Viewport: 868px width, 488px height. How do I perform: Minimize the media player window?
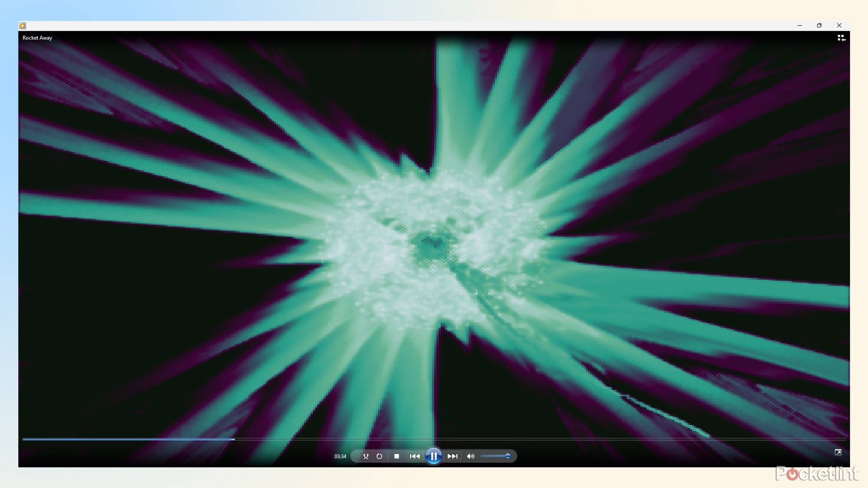800,26
